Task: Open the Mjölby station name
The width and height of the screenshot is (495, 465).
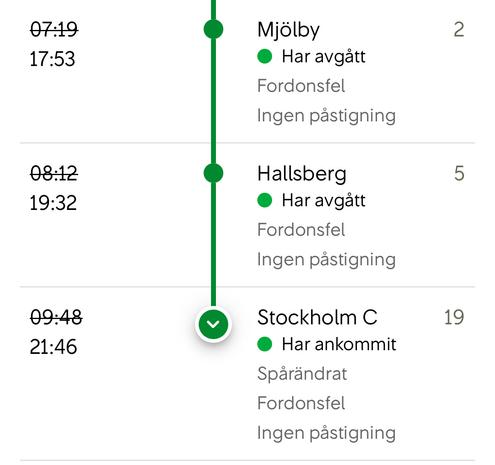Action: click(x=288, y=30)
